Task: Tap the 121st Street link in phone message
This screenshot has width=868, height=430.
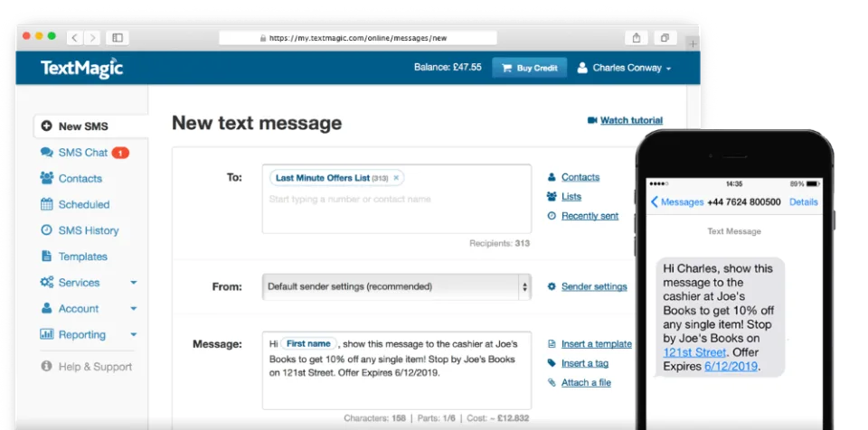Action: (x=694, y=352)
